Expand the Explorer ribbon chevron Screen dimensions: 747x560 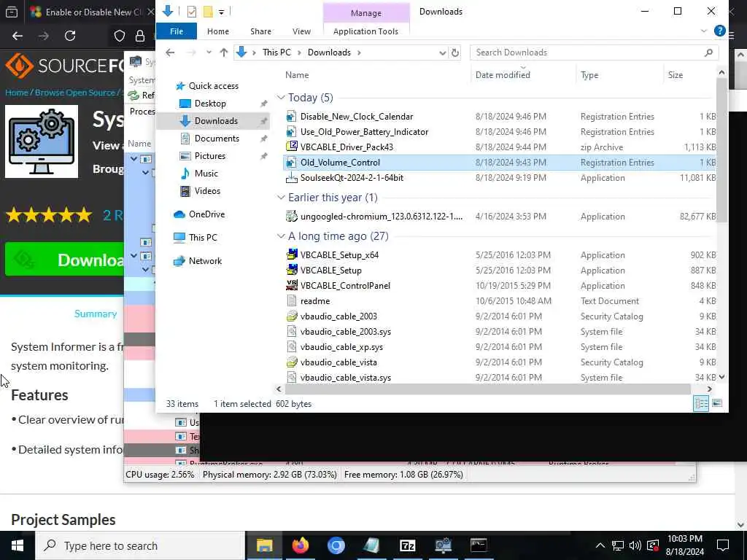click(704, 31)
